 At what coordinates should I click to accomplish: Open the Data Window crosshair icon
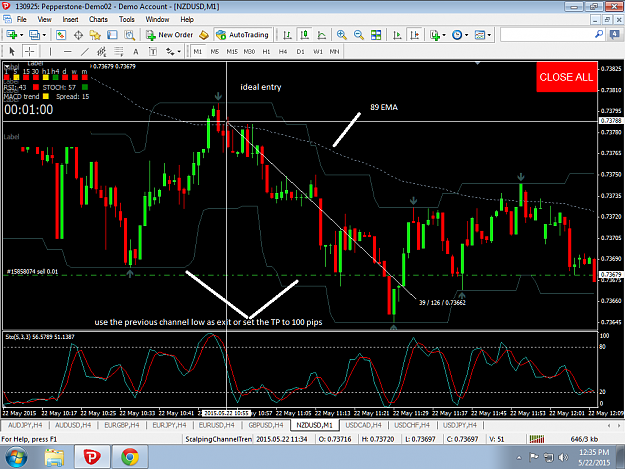[x=78, y=35]
